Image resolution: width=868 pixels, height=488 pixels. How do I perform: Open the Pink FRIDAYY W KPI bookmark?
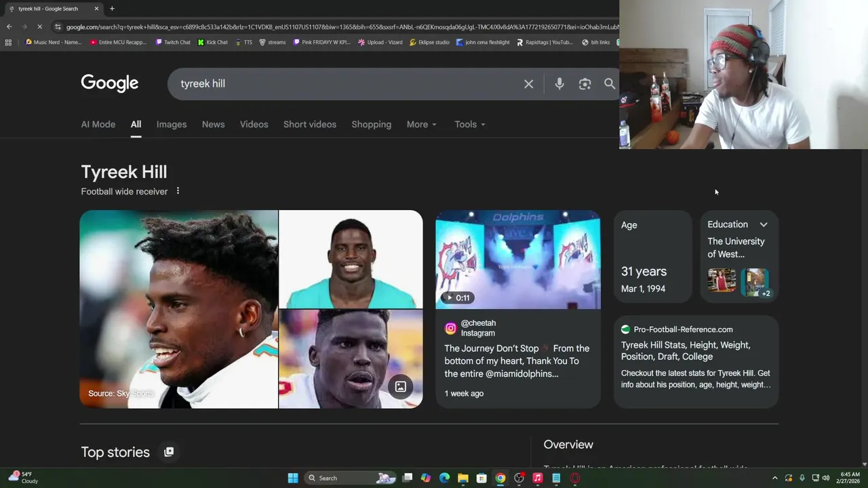click(321, 42)
